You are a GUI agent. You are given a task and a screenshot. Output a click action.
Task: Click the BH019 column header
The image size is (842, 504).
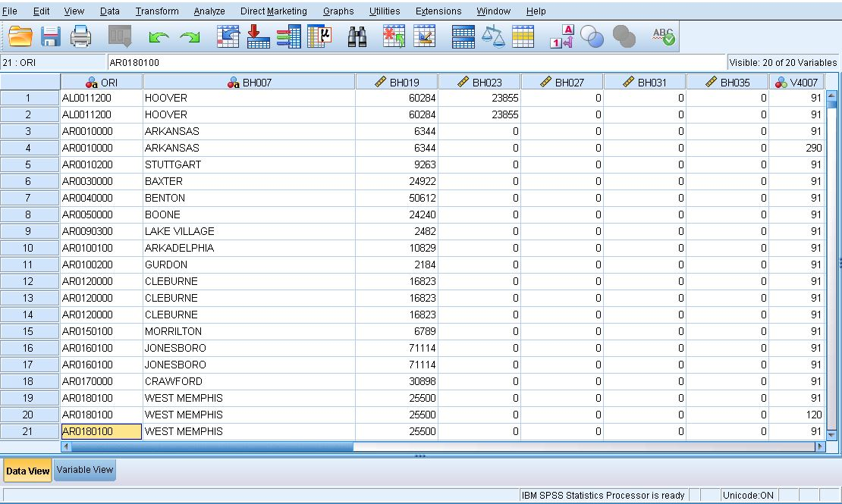(x=397, y=83)
